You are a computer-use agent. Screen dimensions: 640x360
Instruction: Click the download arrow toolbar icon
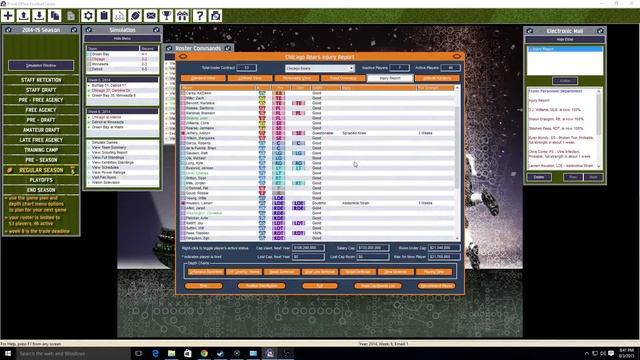[39, 16]
